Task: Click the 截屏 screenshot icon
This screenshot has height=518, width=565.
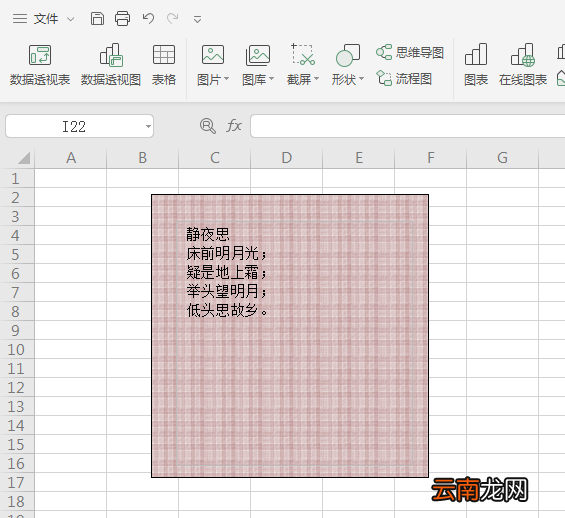Action: tap(303, 55)
